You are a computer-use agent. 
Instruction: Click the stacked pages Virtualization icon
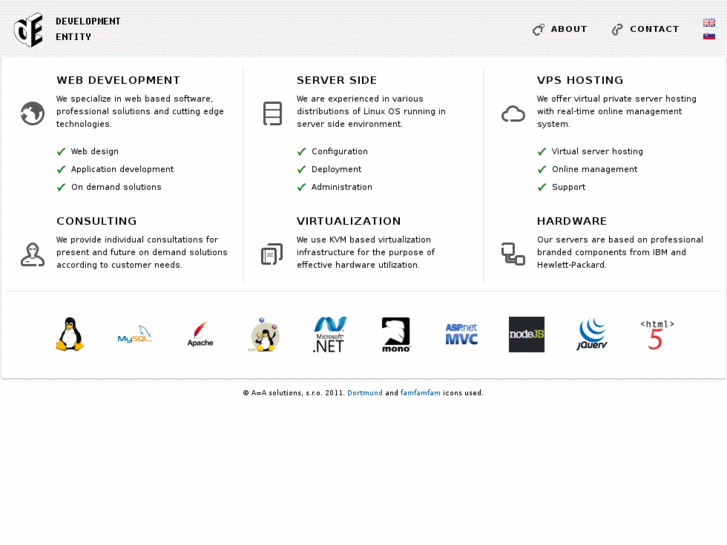(272, 254)
